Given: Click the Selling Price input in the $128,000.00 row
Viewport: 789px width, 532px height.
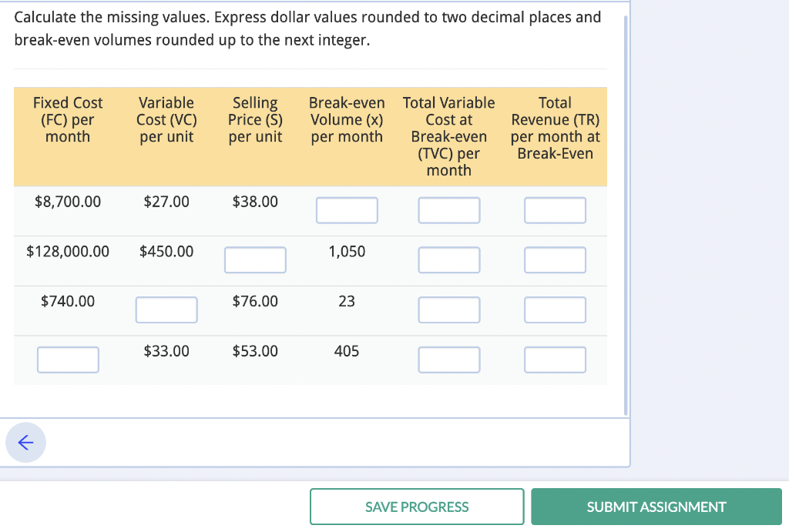Looking at the screenshot, I should click(255, 259).
